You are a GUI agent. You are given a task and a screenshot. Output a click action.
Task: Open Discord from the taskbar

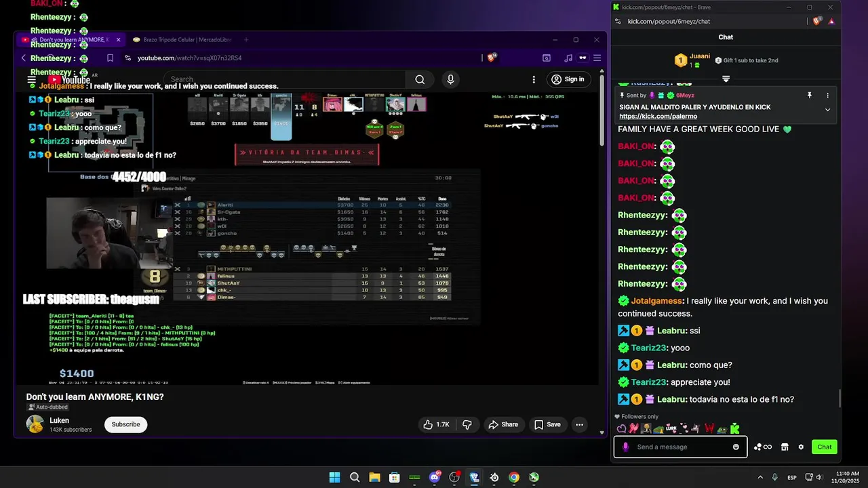click(435, 477)
